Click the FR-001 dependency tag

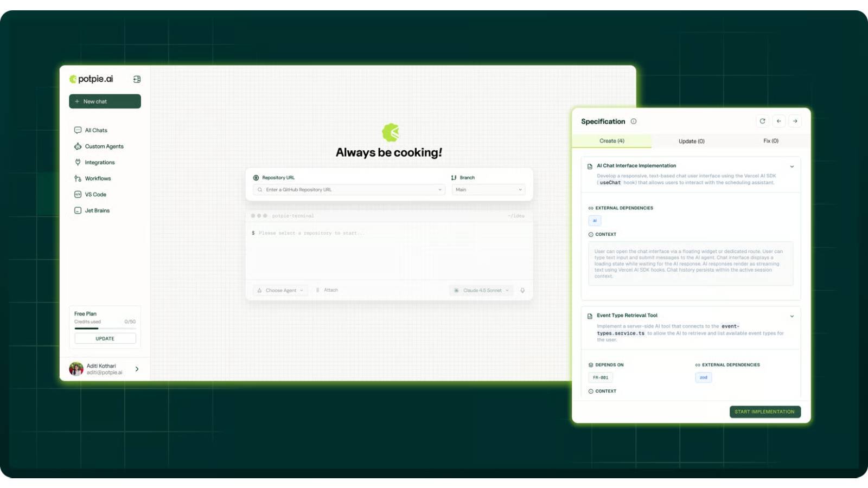click(601, 377)
